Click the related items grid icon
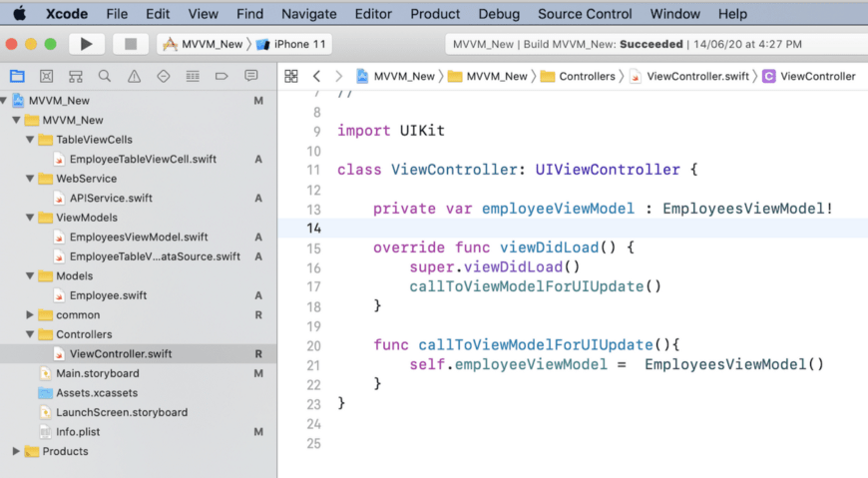 coord(291,76)
